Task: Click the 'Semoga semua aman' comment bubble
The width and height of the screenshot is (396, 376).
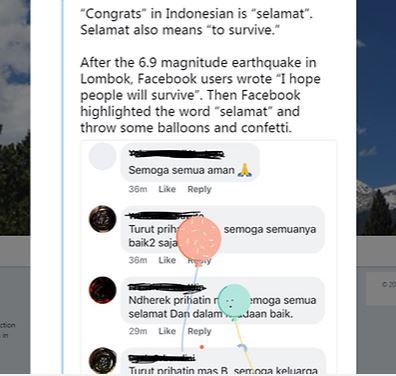Action: (x=190, y=162)
